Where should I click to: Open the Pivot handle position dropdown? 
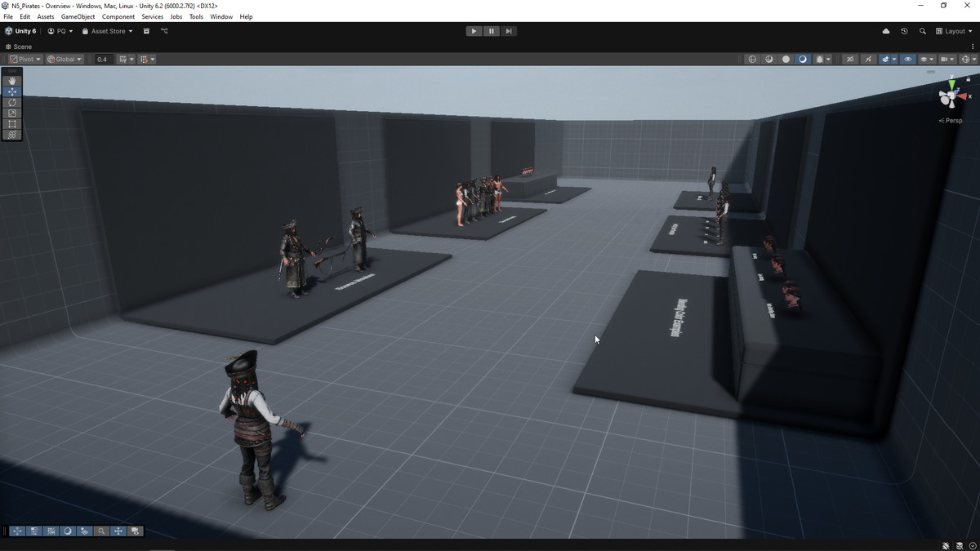(x=25, y=60)
